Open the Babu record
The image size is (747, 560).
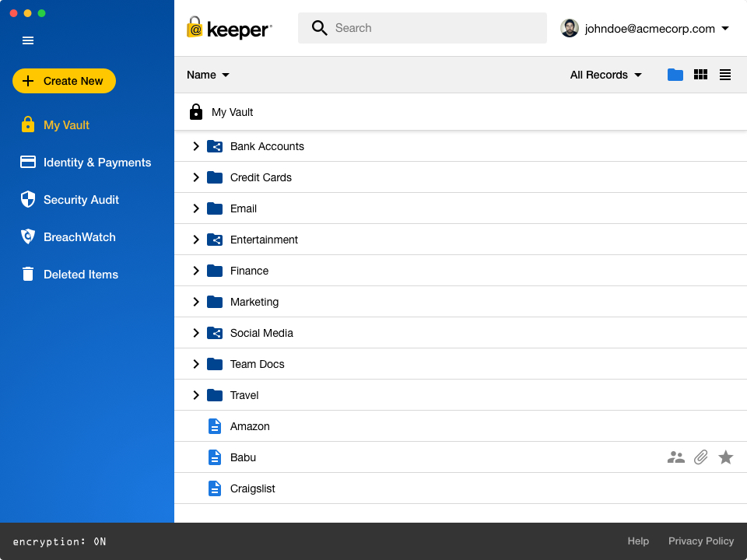(x=243, y=457)
